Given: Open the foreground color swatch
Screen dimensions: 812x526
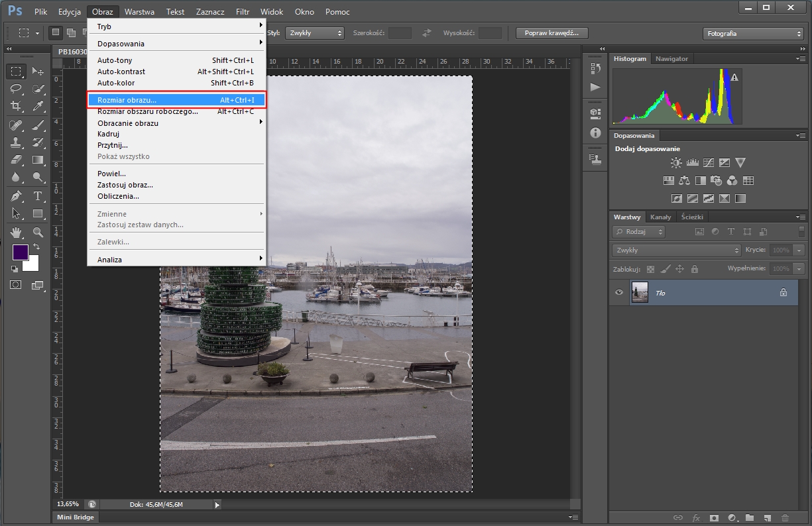Looking at the screenshot, I should coord(20,252).
